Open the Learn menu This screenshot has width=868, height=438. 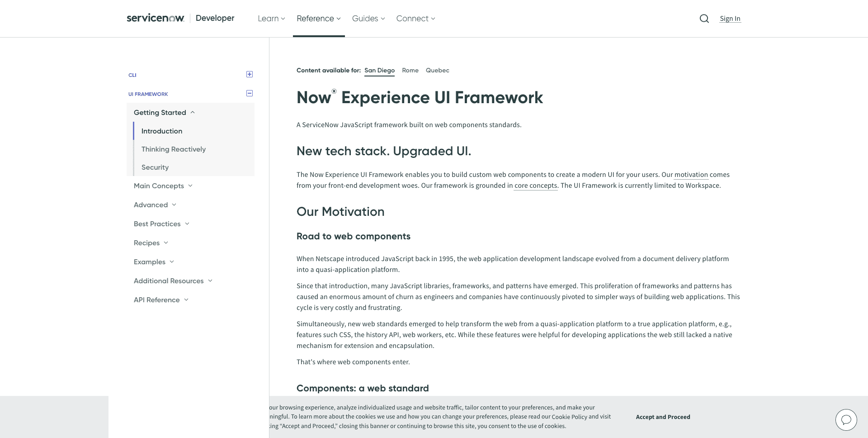(271, 19)
